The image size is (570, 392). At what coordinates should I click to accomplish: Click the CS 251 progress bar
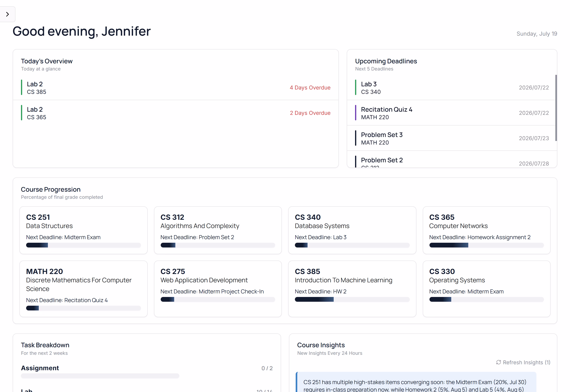[x=84, y=245]
